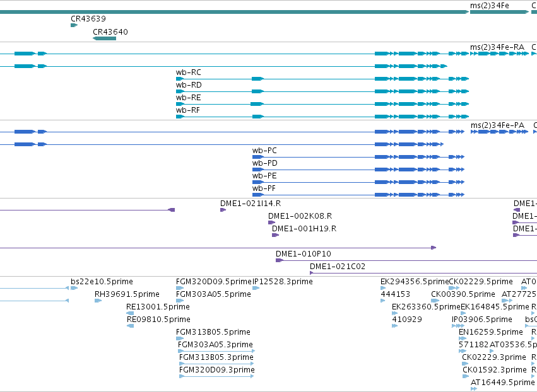Select the RE09810.5prime EST label
This screenshot has width=537, height=392.
coord(158,320)
